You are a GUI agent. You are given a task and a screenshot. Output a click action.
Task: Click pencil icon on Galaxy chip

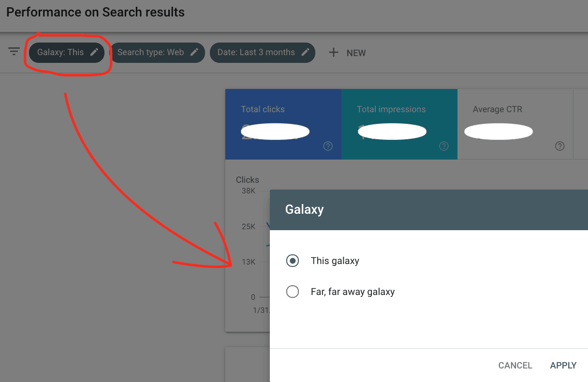pos(94,52)
